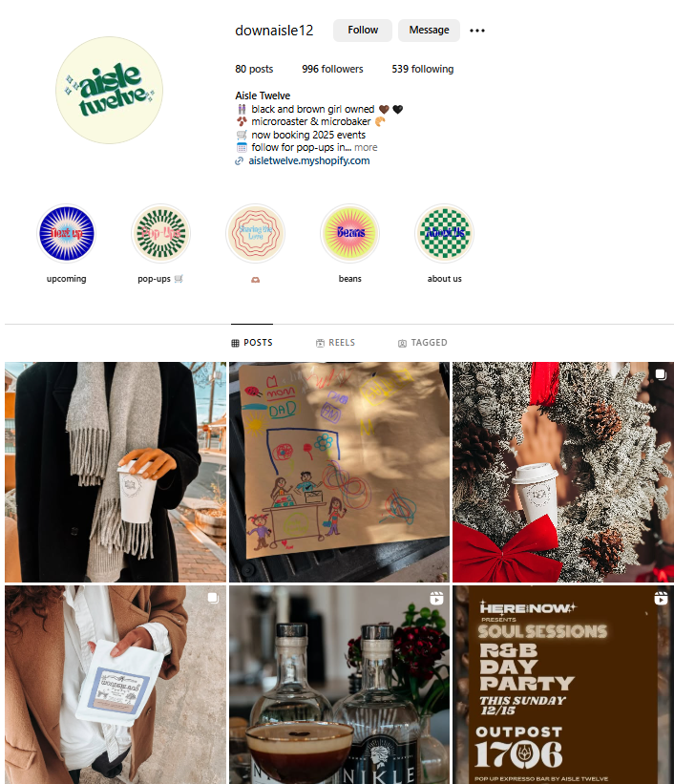Click the aisle twelve profile picture
674x784 pixels.
(x=109, y=90)
